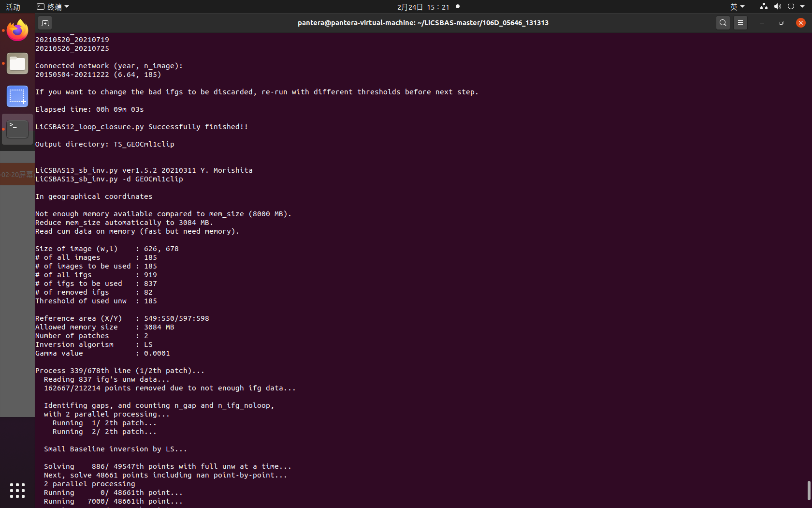Expand the 终端 title bar dropdown arrow
The image size is (812, 508).
pos(67,7)
